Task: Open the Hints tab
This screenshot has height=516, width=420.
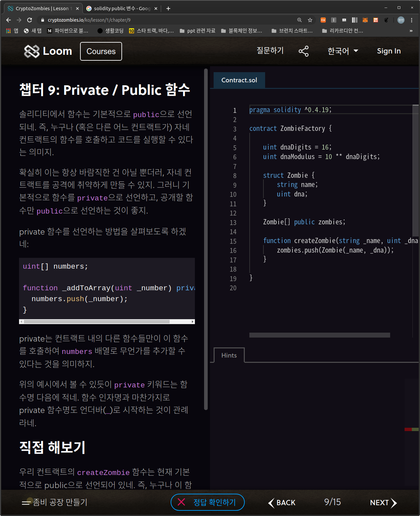Action: click(229, 355)
